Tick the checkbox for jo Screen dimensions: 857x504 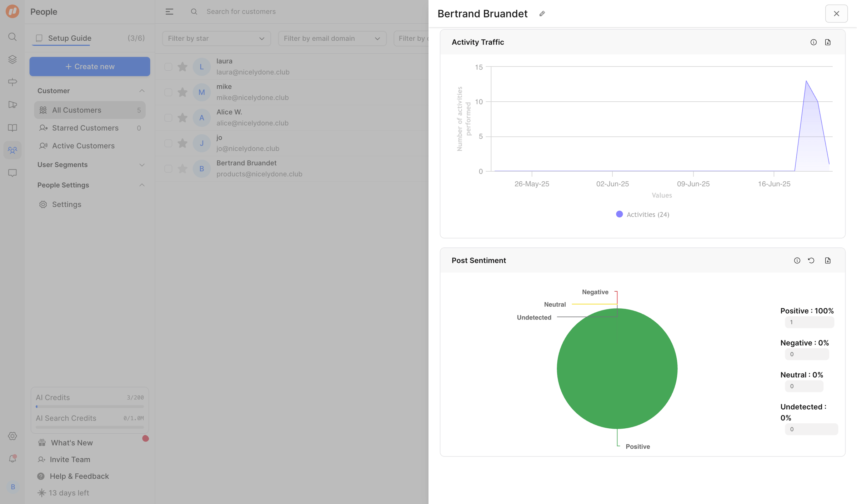coord(168,143)
